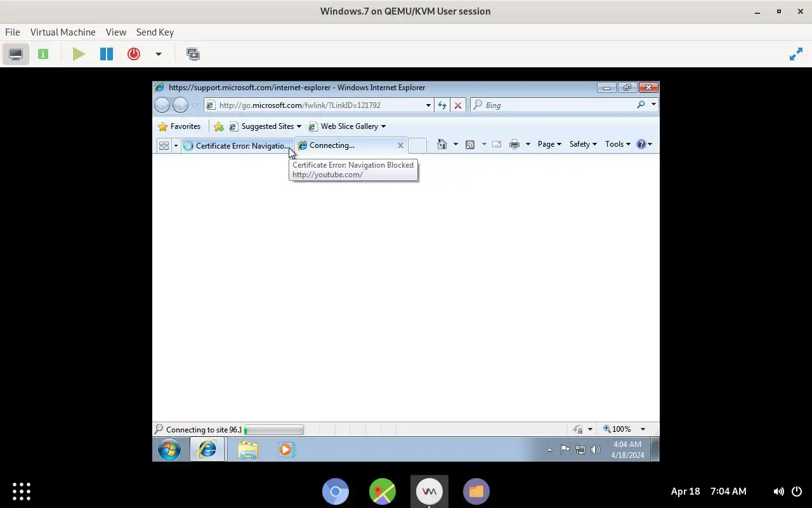Open the Favorites center
Image resolution: width=812 pixels, height=508 pixels.
tap(179, 126)
